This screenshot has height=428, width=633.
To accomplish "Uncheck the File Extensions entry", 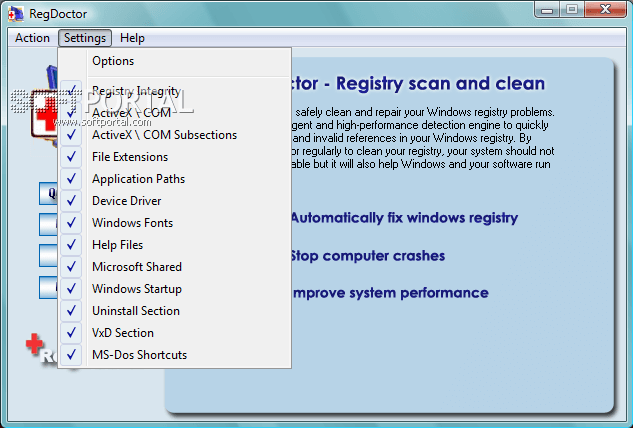I will coord(175,157).
